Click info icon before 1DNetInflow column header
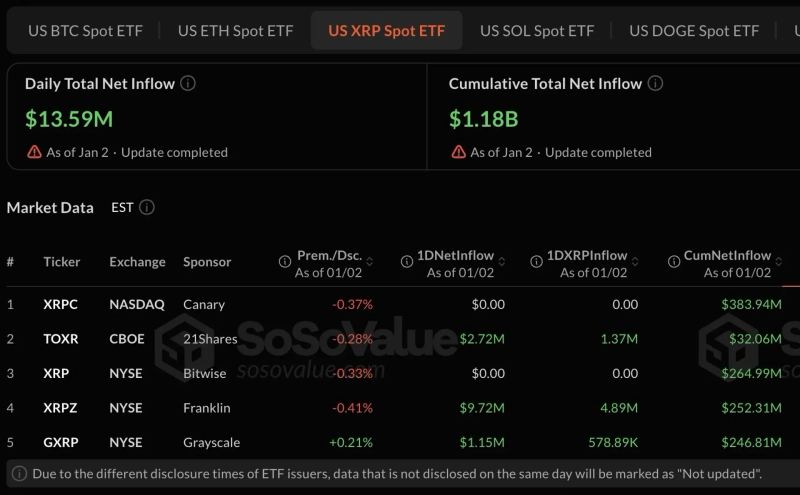Image resolution: width=800 pixels, height=495 pixels. point(407,262)
